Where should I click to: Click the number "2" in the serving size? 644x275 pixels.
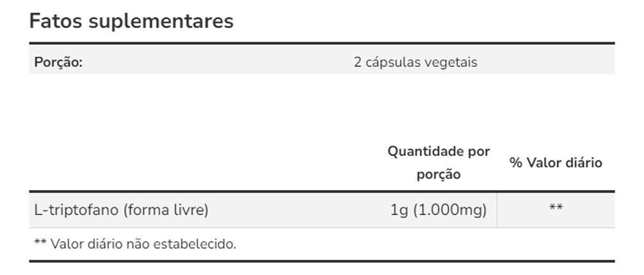click(x=357, y=63)
